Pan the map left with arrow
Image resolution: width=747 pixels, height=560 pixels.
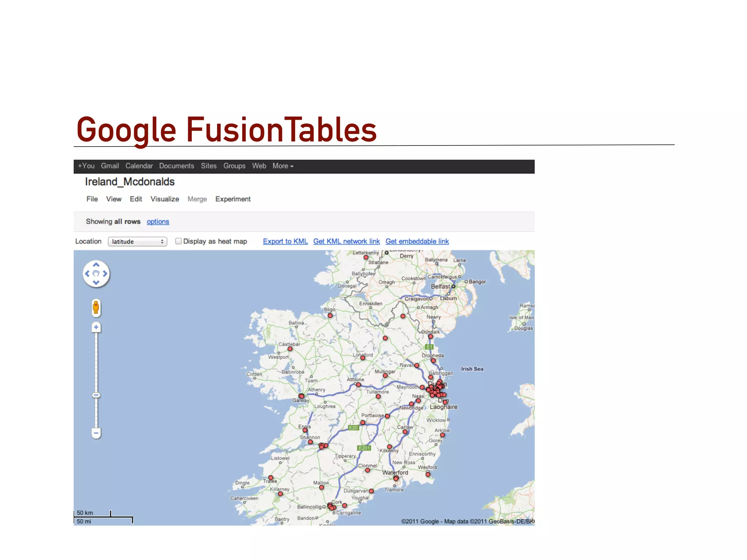87,274
